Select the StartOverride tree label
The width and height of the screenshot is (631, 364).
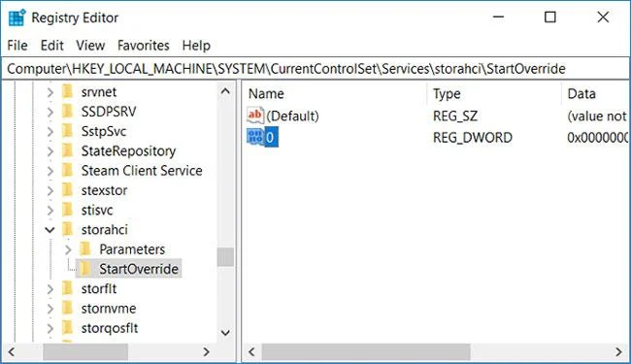(139, 269)
